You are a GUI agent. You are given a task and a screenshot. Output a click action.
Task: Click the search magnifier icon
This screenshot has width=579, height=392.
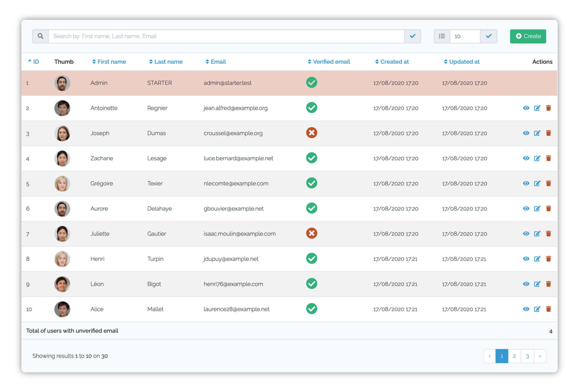click(40, 36)
